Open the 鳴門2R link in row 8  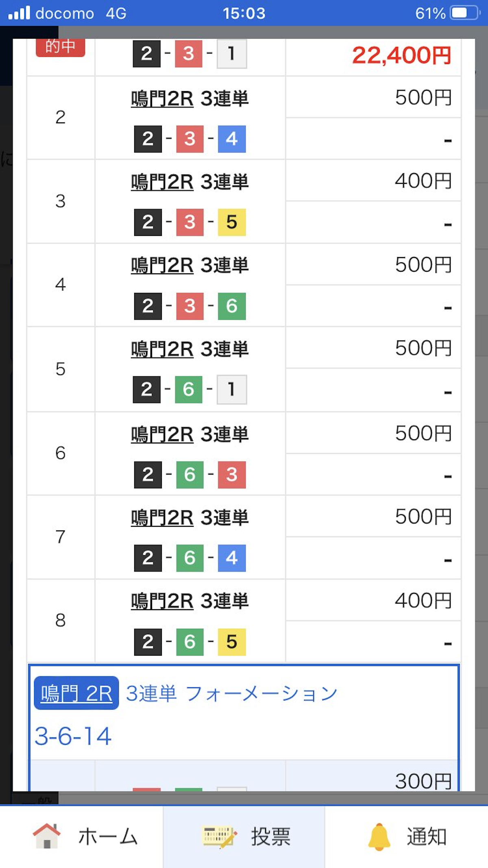click(162, 601)
